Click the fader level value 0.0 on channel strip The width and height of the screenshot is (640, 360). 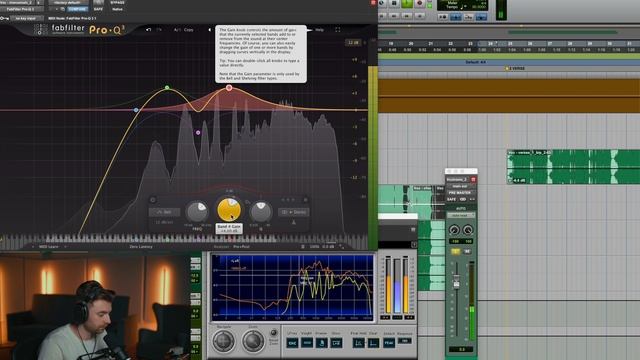coord(462,349)
